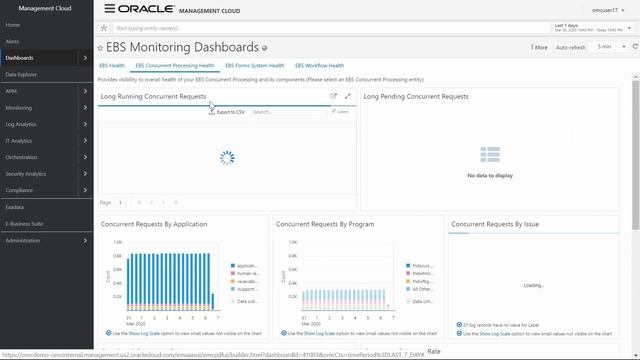Click the info icon by '21 log records' message

[459, 325]
